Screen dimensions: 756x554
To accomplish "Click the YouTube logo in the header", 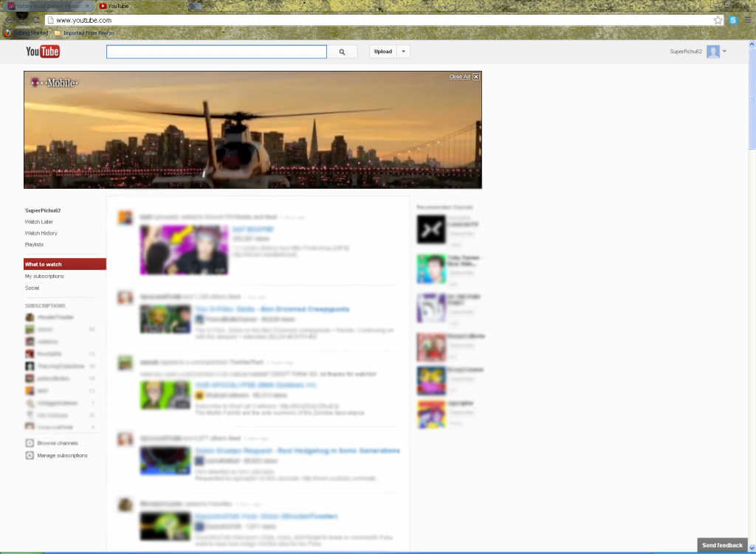I will point(43,52).
